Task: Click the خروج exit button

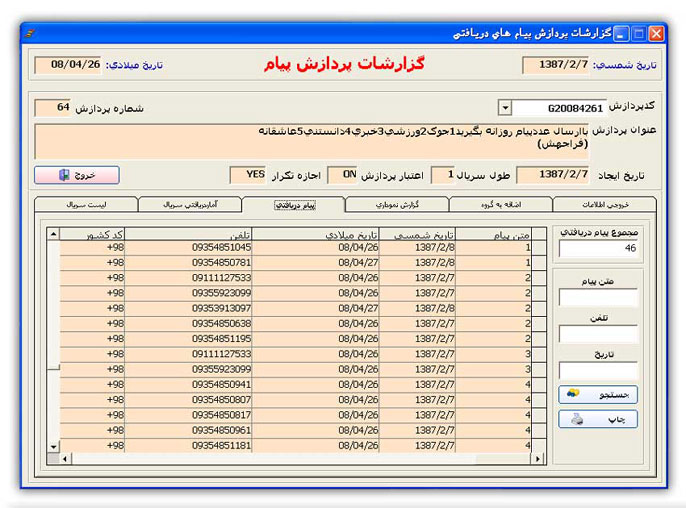Action: [x=77, y=175]
